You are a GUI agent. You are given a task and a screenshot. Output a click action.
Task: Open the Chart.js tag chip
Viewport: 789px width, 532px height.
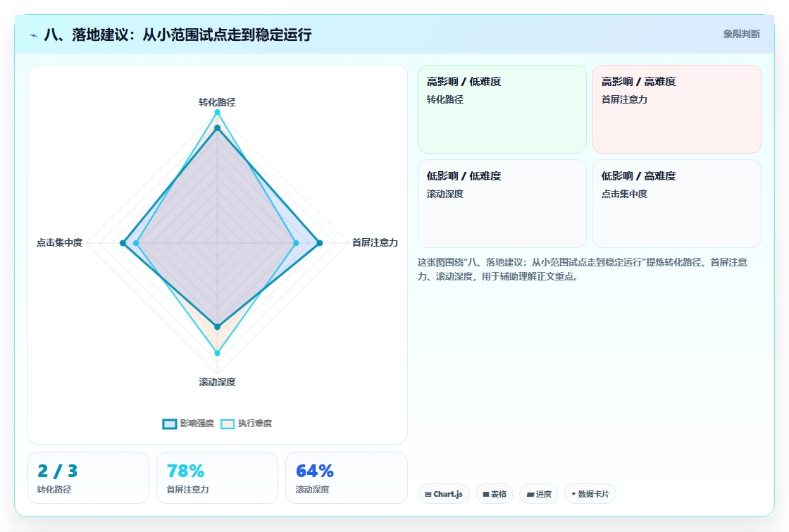[444, 494]
